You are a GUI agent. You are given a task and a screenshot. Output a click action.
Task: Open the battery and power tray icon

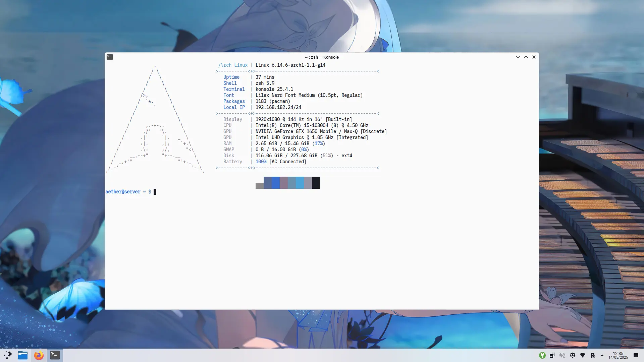point(593,355)
